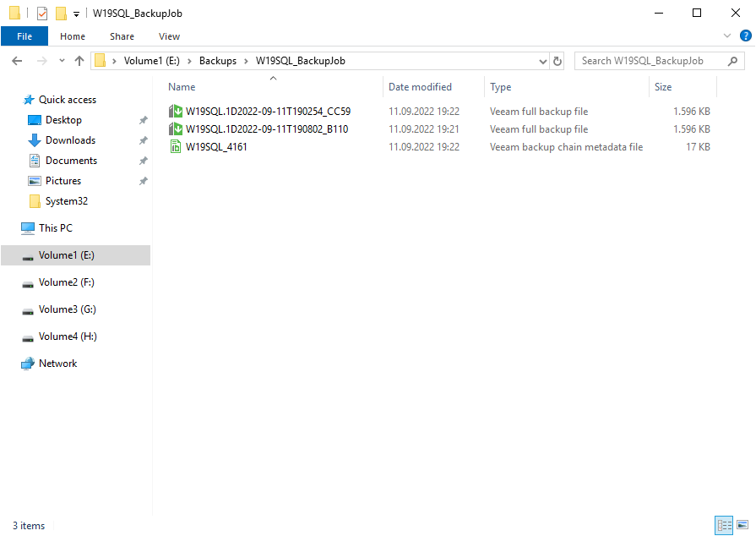Click the Veeam icon of the W19SQL...CC59 backup file
Screen dimensions: 756x536
point(176,112)
